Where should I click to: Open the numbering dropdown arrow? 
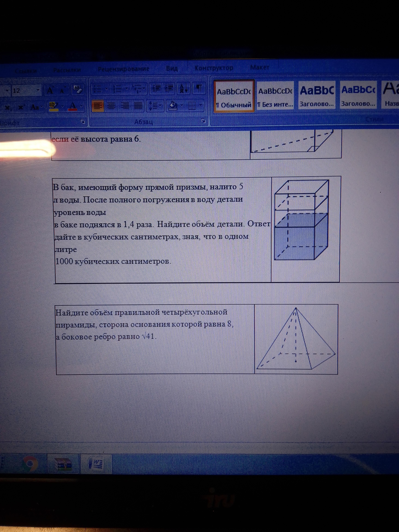tap(127, 89)
